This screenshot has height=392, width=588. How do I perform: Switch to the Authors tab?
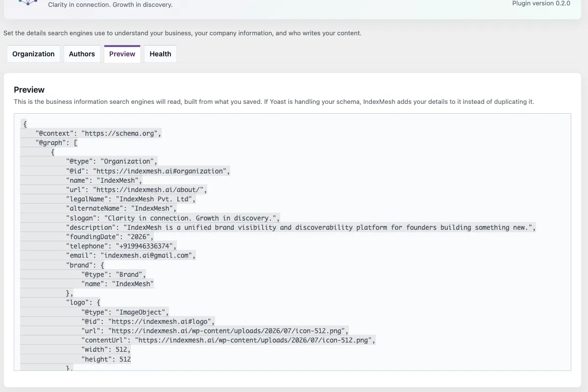[82, 54]
